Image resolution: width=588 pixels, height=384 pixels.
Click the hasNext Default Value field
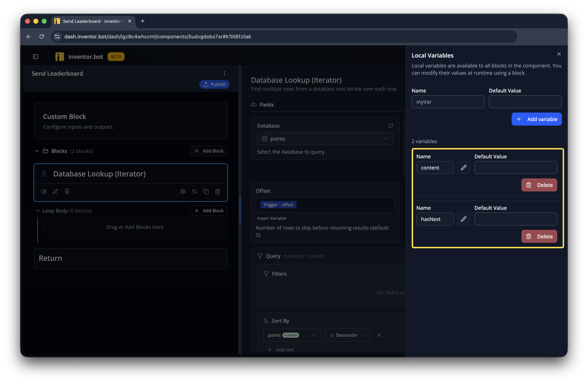click(516, 219)
